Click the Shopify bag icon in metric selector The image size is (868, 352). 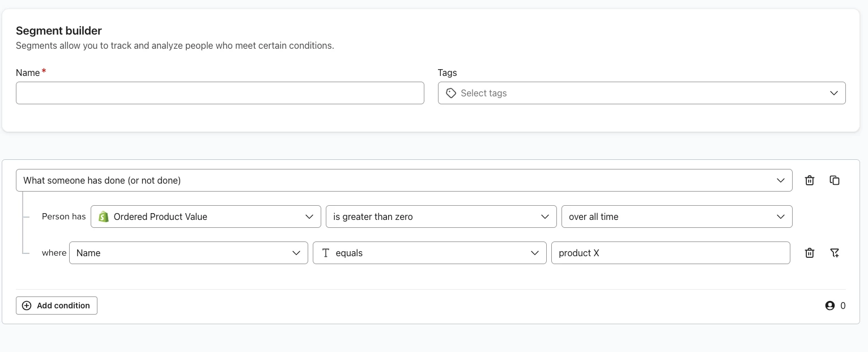click(103, 217)
